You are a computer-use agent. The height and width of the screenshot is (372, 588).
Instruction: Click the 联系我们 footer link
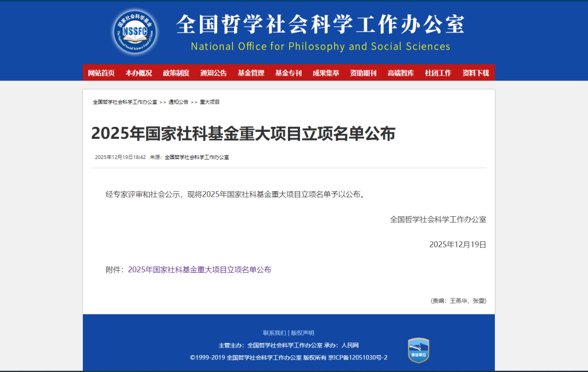(274, 333)
